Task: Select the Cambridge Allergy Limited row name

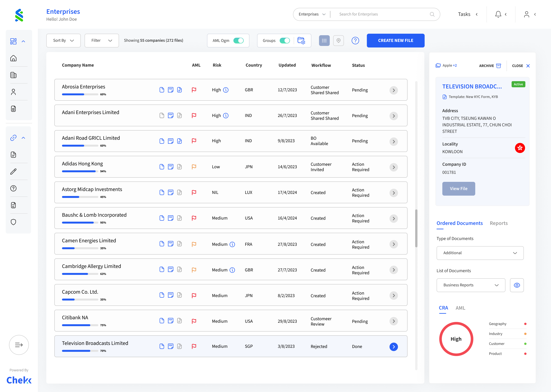Action: pos(91,266)
